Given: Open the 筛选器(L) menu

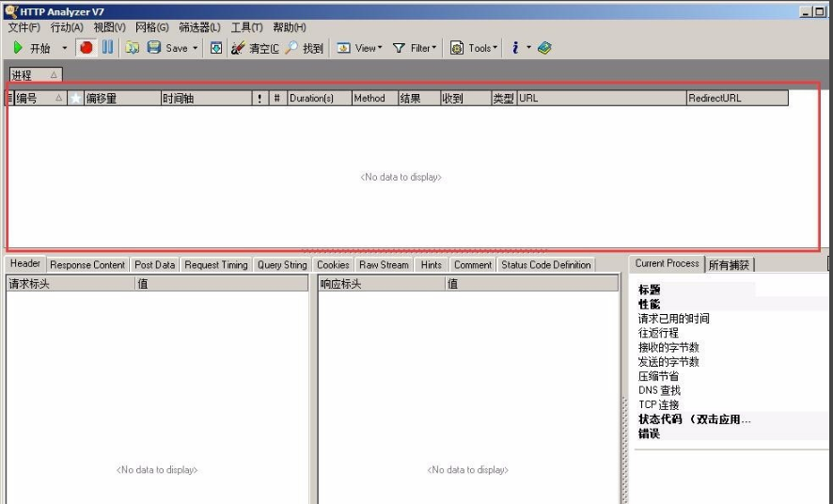Looking at the screenshot, I should tap(199, 27).
